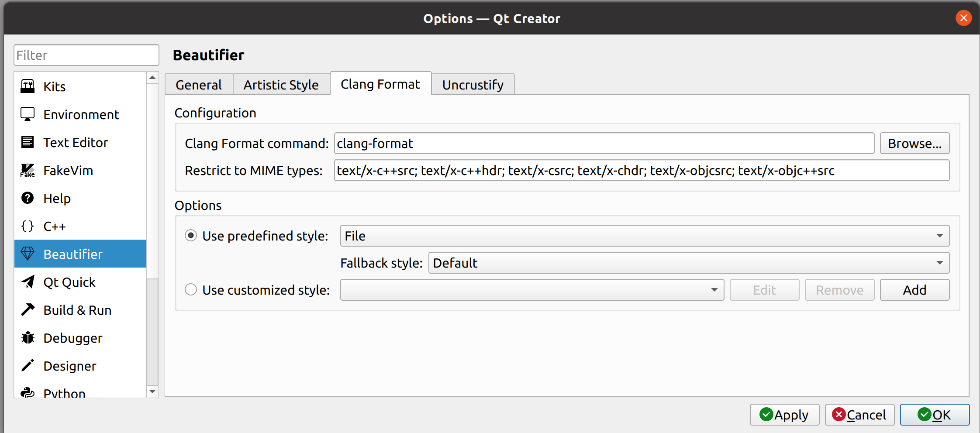This screenshot has height=433, width=980.
Task: Open the predefined style File dropdown
Action: [x=645, y=236]
